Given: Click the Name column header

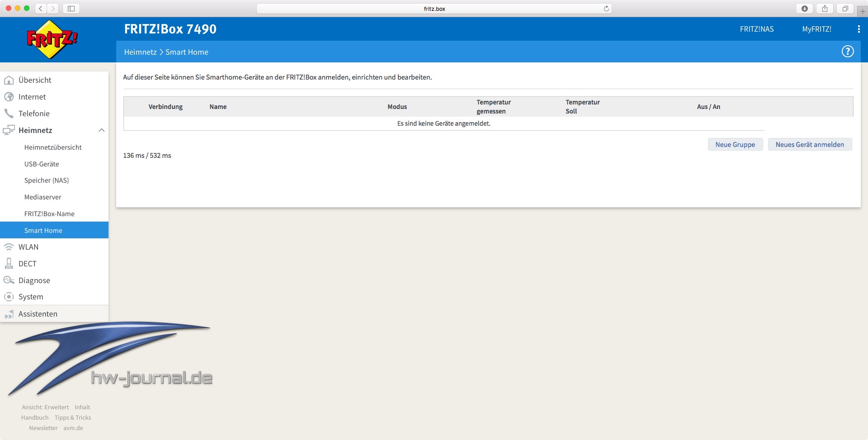Looking at the screenshot, I should [x=218, y=107].
